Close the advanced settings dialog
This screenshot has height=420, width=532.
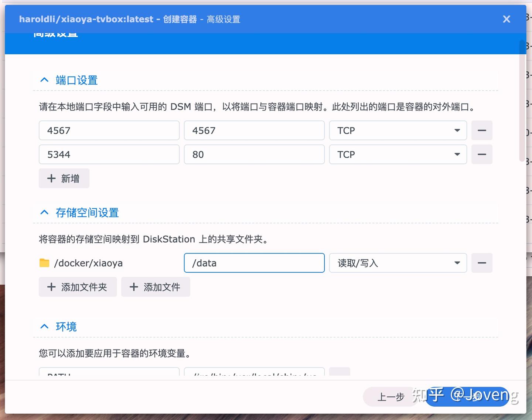pos(507,19)
